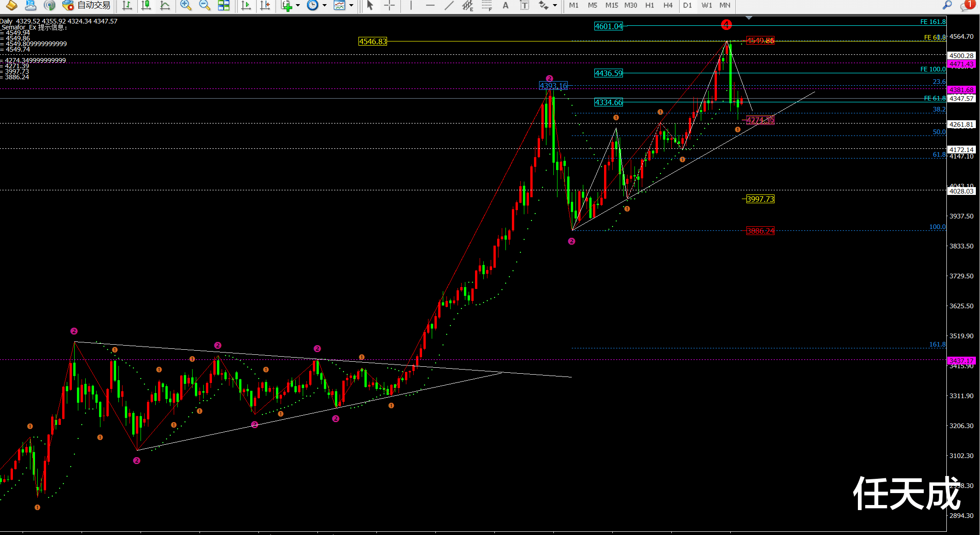Click the zoom in magnifier icon
Screen dimensions: 980x535
(x=186, y=5)
